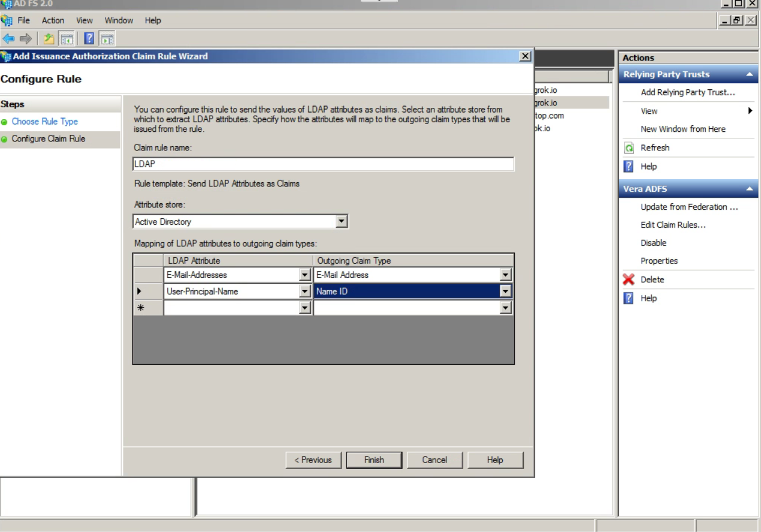Viewport: 761px width, 532px height.
Task: Toggle the Show/Hide Action Pane icon
Action: 107,39
